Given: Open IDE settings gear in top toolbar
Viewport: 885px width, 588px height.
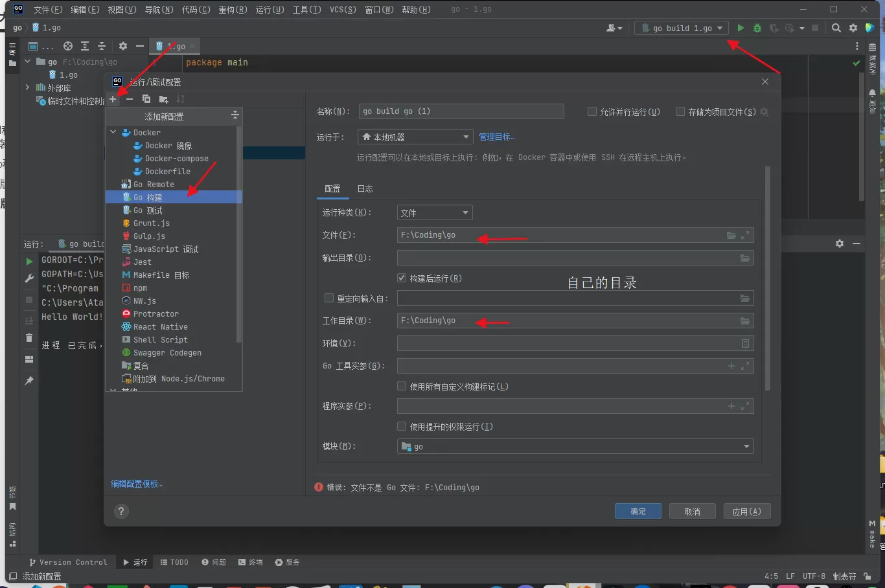Looking at the screenshot, I should tap(853, 28).
